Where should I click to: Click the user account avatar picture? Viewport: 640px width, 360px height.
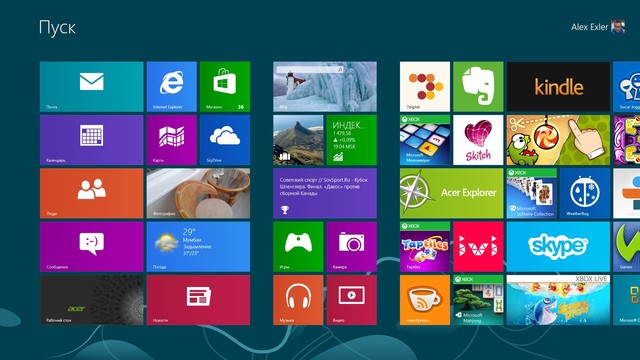point(618,27)
